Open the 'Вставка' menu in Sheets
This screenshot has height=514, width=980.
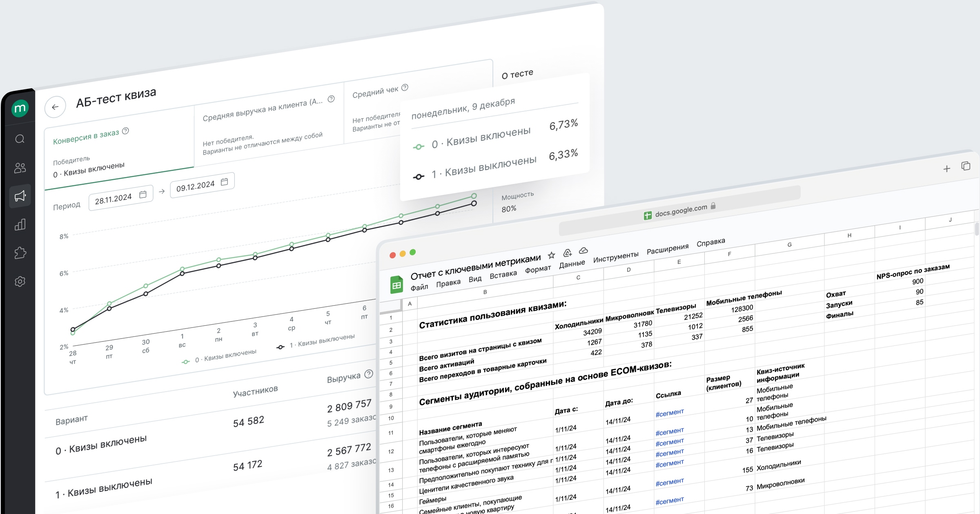503,275
